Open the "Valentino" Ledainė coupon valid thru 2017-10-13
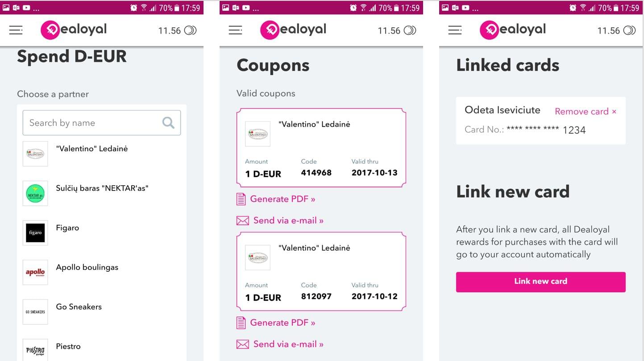This screenshot has width=644, height=361. coord(321,147)
